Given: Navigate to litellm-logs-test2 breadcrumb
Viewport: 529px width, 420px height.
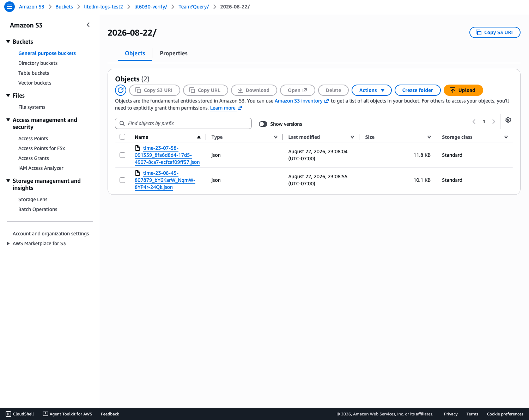Looking at the screenshot, I should [103, 7].
